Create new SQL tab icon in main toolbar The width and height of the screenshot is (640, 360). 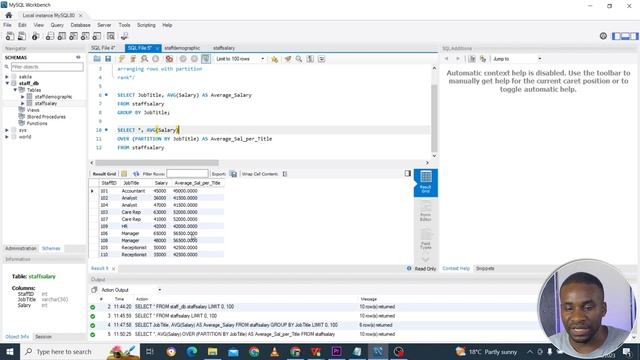[x=10, y=36]
